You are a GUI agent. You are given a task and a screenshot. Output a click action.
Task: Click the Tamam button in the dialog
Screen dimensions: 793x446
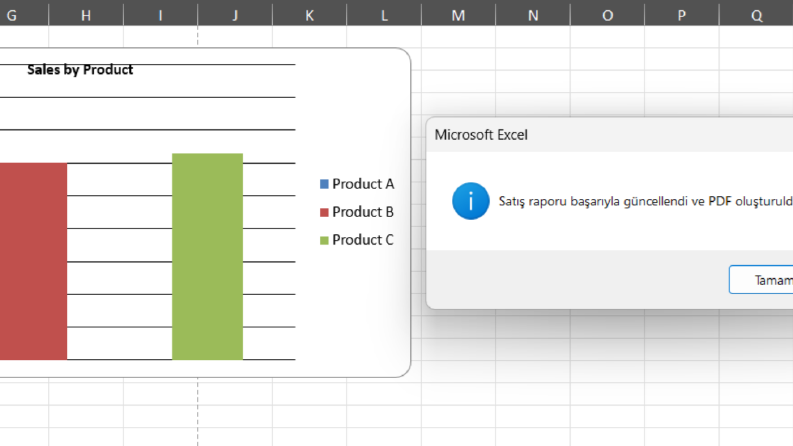(x=761, y=279)
